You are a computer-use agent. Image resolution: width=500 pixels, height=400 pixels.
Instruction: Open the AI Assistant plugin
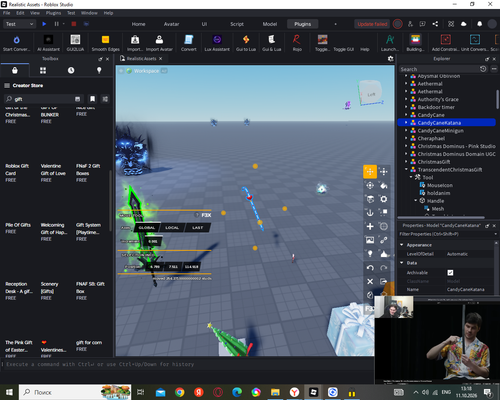[48, 43]
